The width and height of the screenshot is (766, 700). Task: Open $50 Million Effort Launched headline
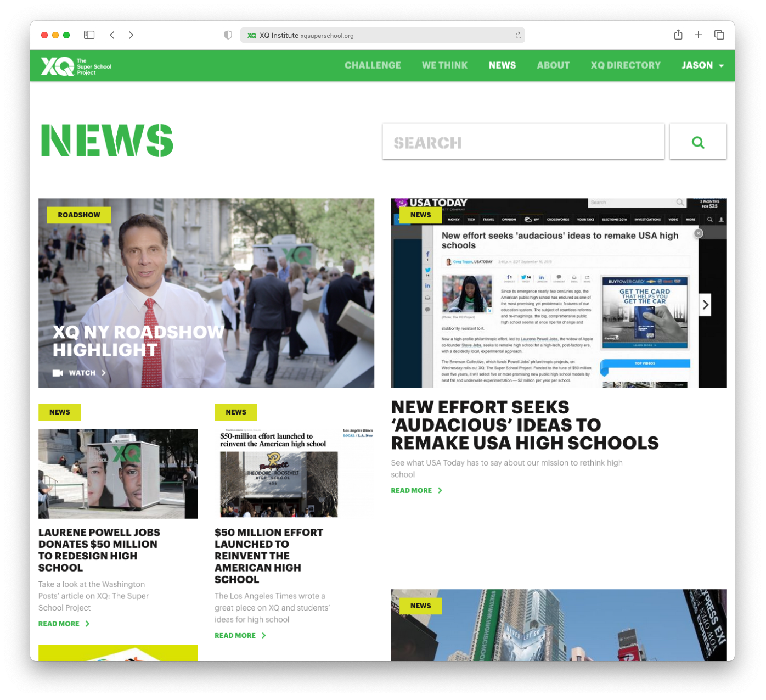pos(269,556)
